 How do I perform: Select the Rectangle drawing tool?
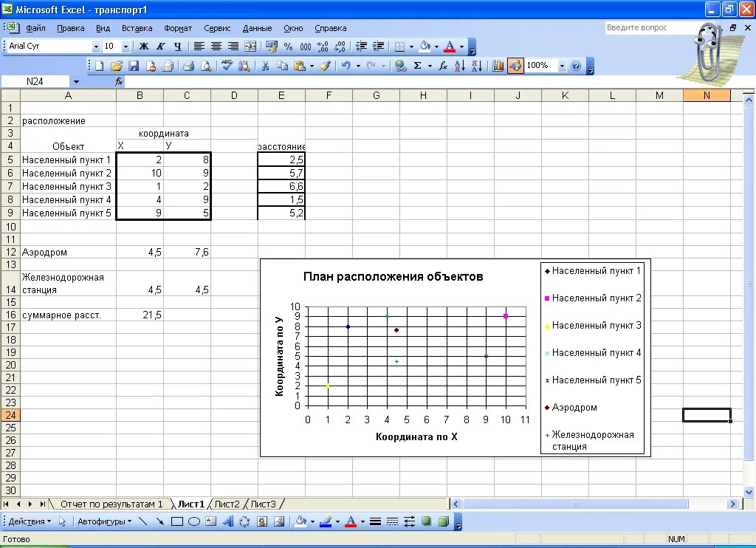(x=177, y=521)
